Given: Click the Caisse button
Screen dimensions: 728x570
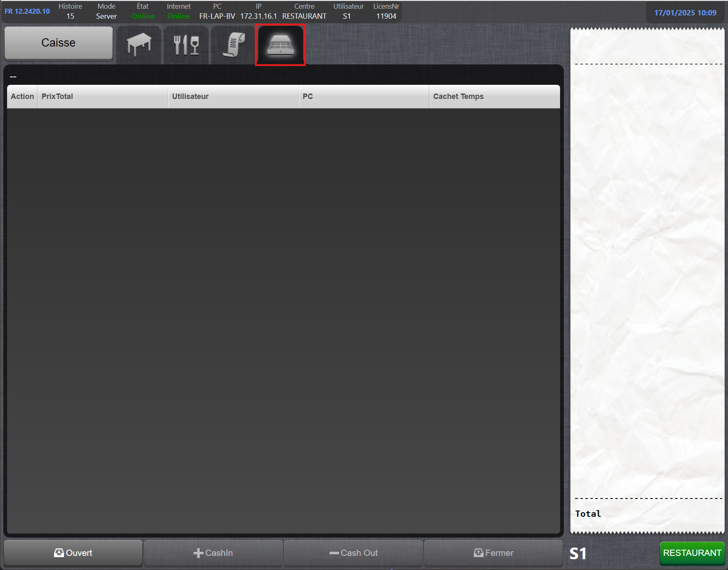Looking at the screenshot, I should click(59, 43).
